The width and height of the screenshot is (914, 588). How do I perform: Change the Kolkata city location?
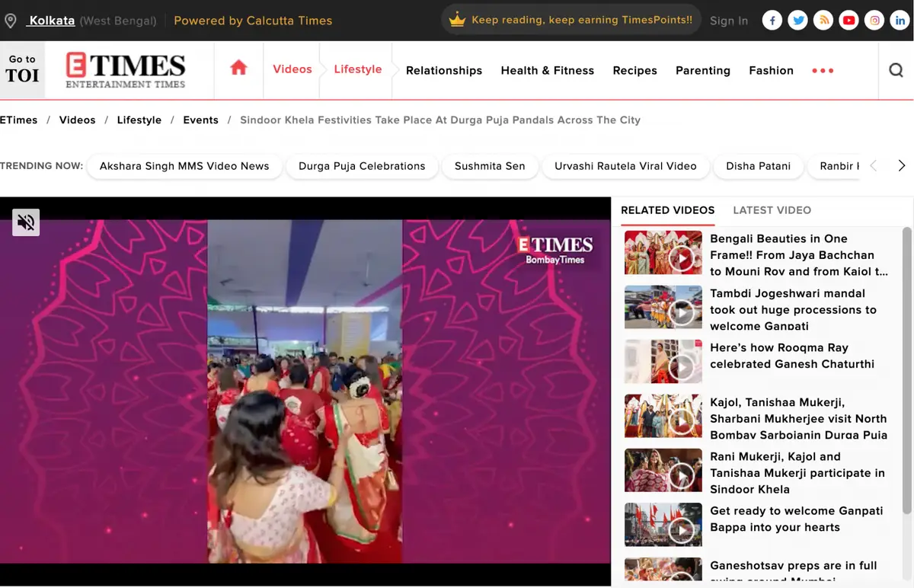(x=52, y=21)
